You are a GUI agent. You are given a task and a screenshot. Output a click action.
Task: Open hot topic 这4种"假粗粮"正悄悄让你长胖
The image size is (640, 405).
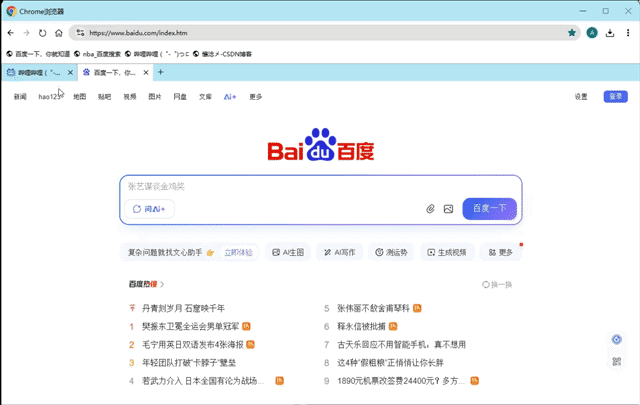[x=390, y=363]
